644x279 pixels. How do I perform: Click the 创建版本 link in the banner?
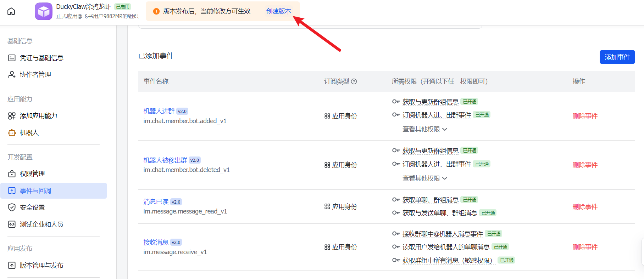[x=278, y=11]
